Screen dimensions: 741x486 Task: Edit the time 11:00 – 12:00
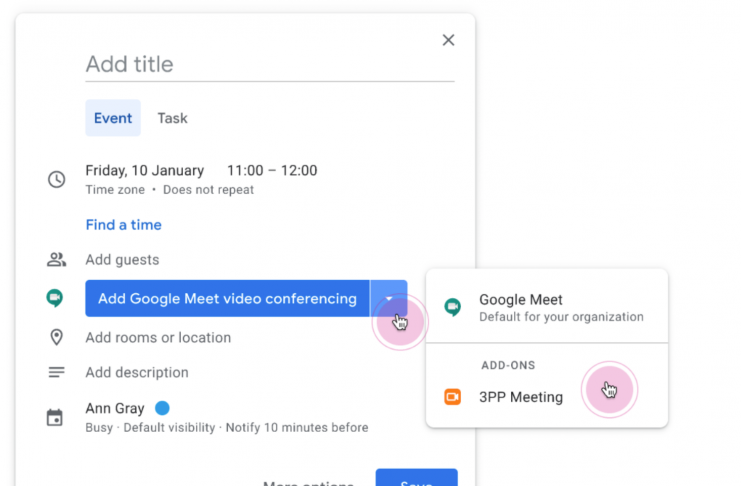point(272,170)
